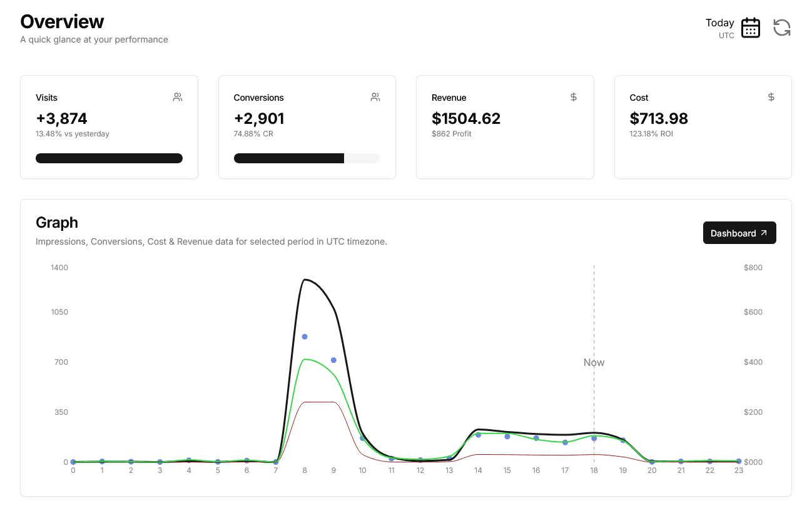Click the users icon on the Conversions card
This screenshot has height=523, width=812.
(x=375, y=97)
